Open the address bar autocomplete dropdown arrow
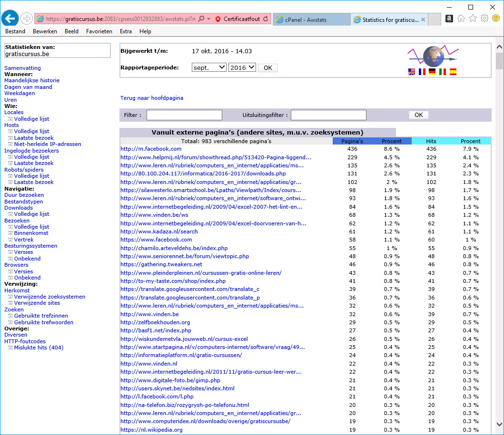This screenshot has height=435, width=504. [x=208, y=19]
